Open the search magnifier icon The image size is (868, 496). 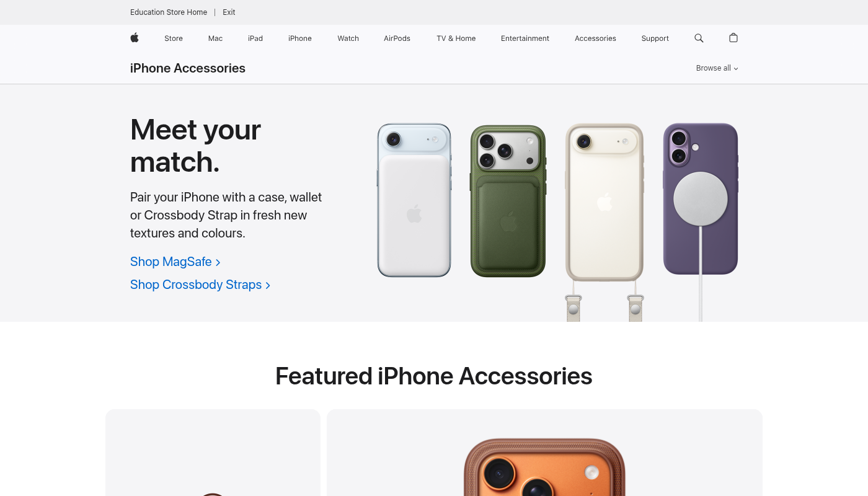tap(699, 38)
